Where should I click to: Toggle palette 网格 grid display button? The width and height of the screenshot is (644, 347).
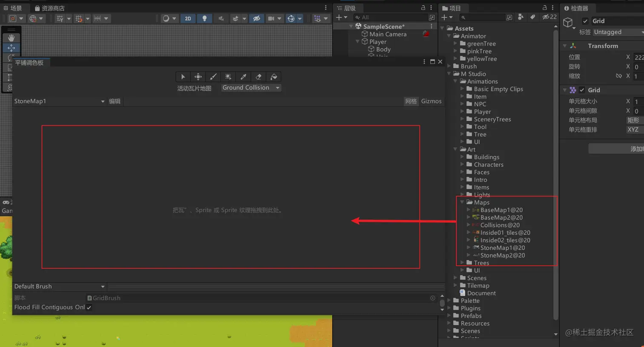coord(411,101)
